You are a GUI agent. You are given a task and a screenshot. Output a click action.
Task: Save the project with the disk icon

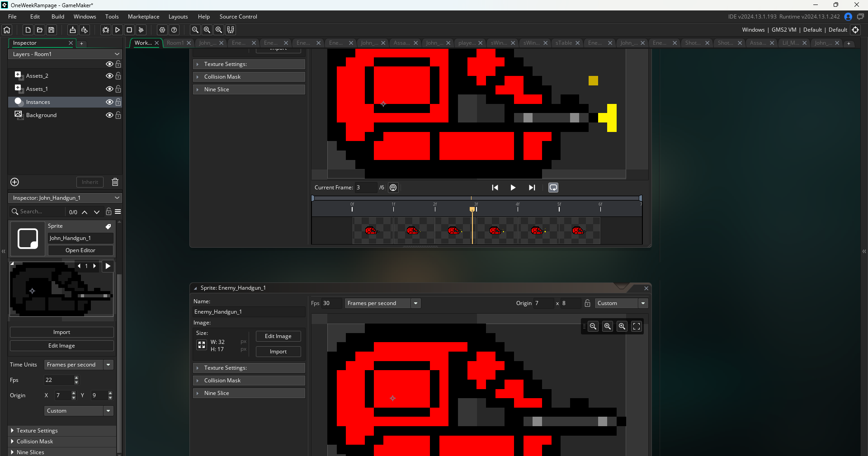click(52, 30)
